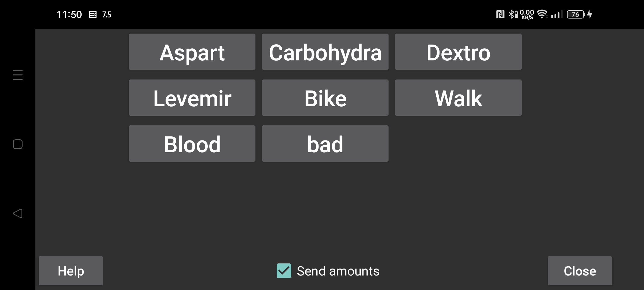Viewport: 644px width, 290px height.
Task: Close the labels dialog with Close
Action: click(580, 271)
